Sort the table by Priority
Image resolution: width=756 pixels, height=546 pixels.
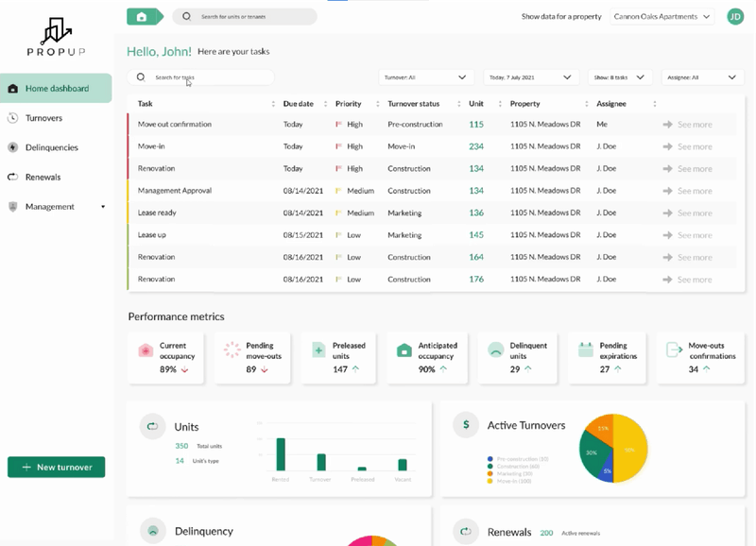click(351, 103)
